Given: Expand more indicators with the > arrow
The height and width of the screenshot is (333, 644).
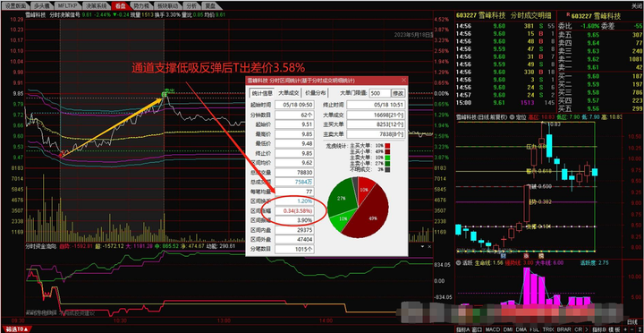Looking at the screenshot, I should 586,329.
